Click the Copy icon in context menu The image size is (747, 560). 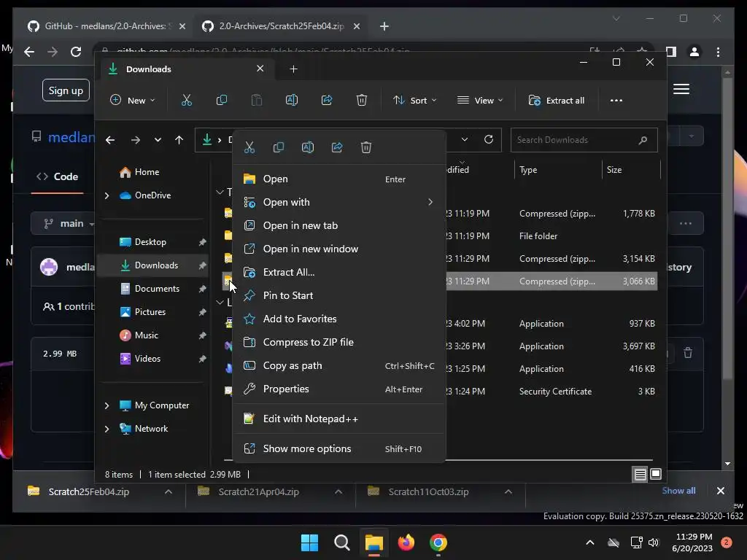pyautogui.click(x=279, y=147)
